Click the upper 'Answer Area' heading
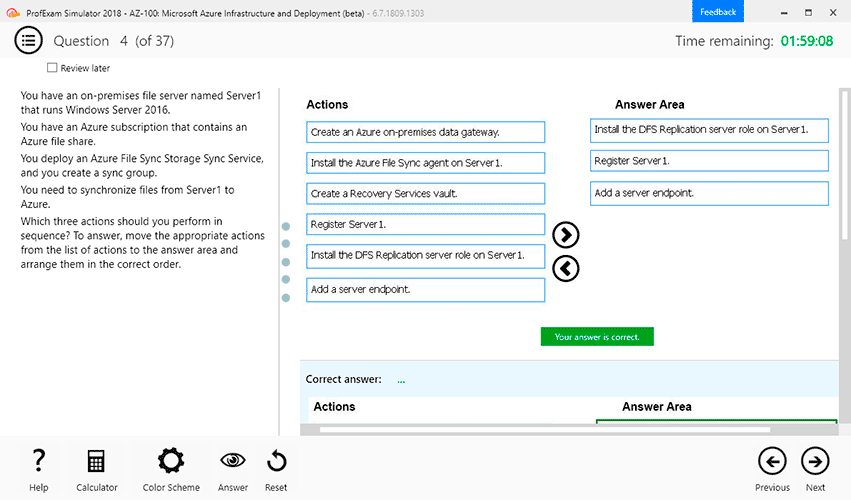Viewport: 851px width, 500px height. click(650, 104)
